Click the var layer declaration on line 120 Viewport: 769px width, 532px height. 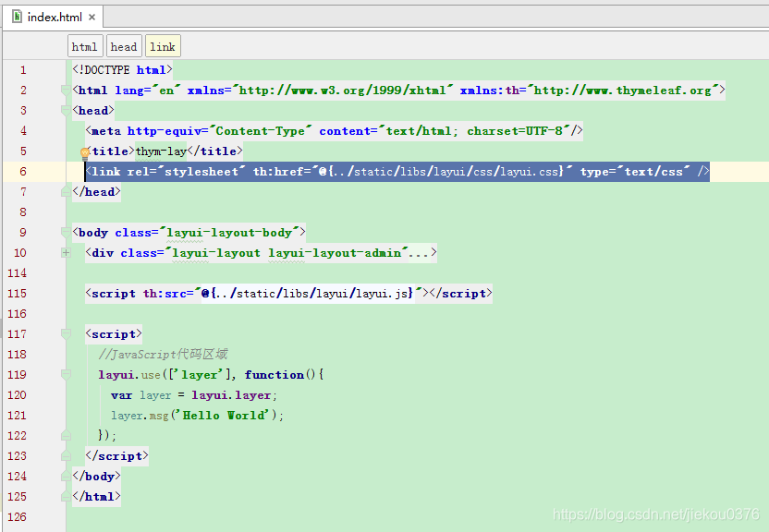pyautogui.click(x=194, y=394)
